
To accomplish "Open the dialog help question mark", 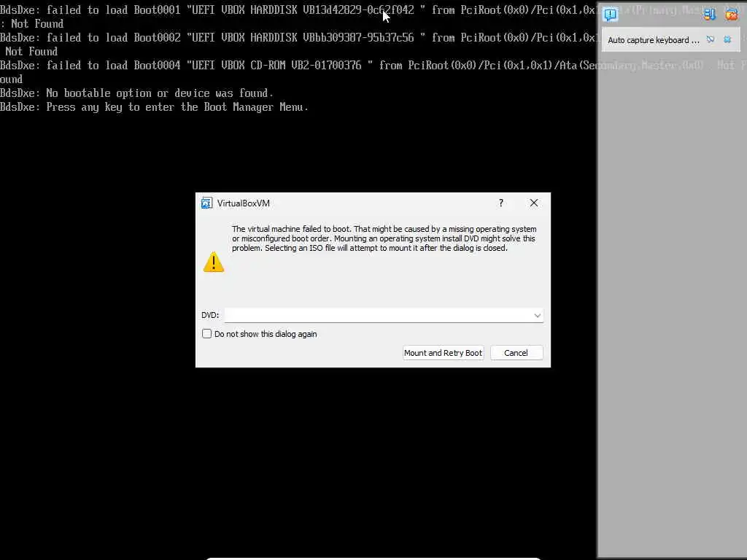I will [x=500, y=203].
